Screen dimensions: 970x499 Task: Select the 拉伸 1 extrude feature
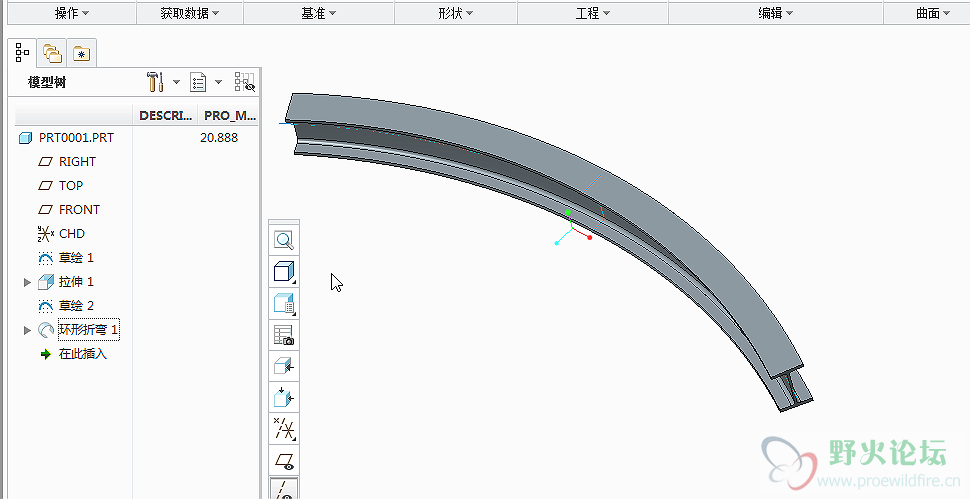76,281
